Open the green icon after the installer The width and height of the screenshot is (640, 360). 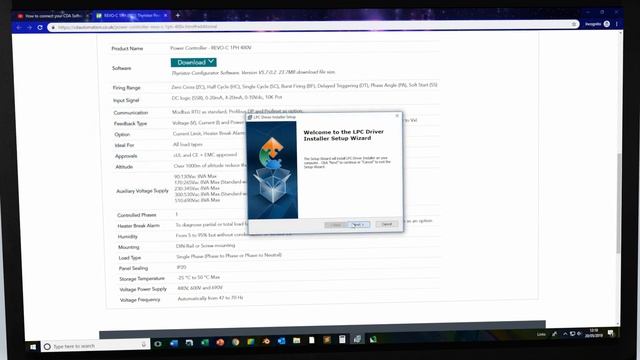373,339
